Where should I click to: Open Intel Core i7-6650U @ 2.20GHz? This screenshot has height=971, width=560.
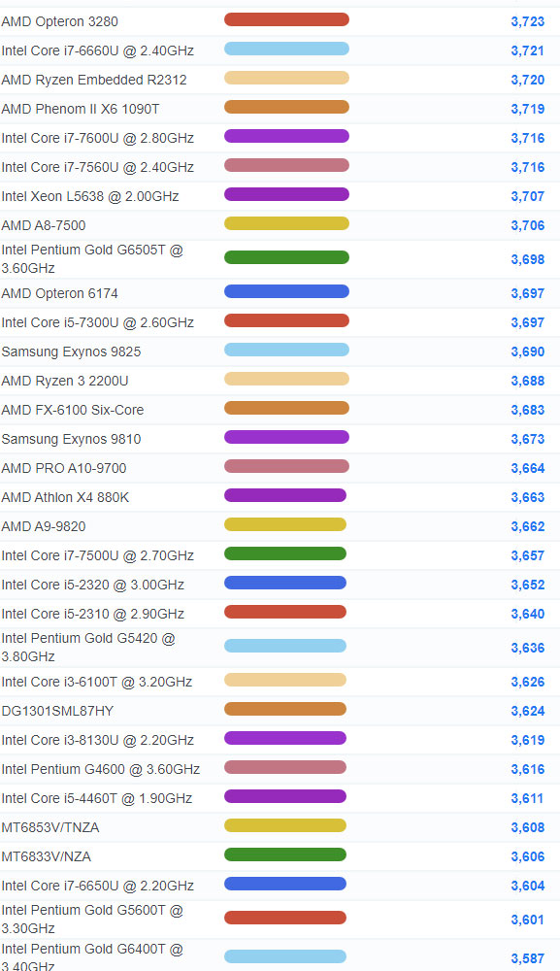pyautogui.click(x=98, y=886)
